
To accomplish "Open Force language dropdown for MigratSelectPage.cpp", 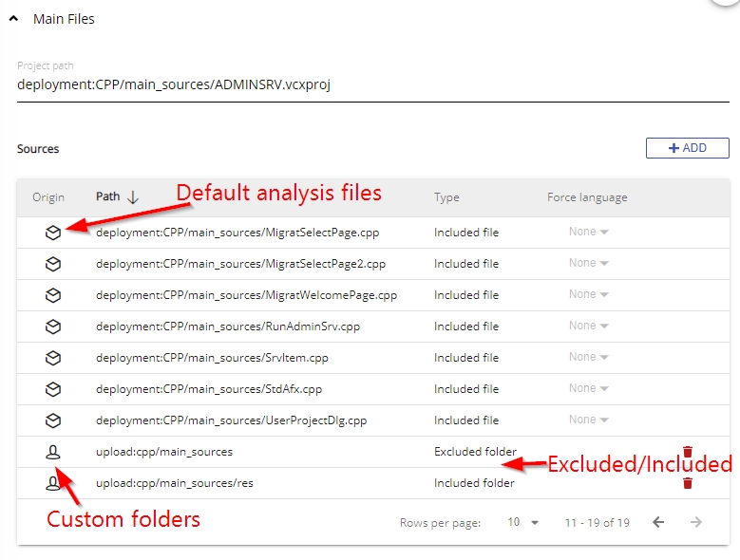I will [588, 233].
